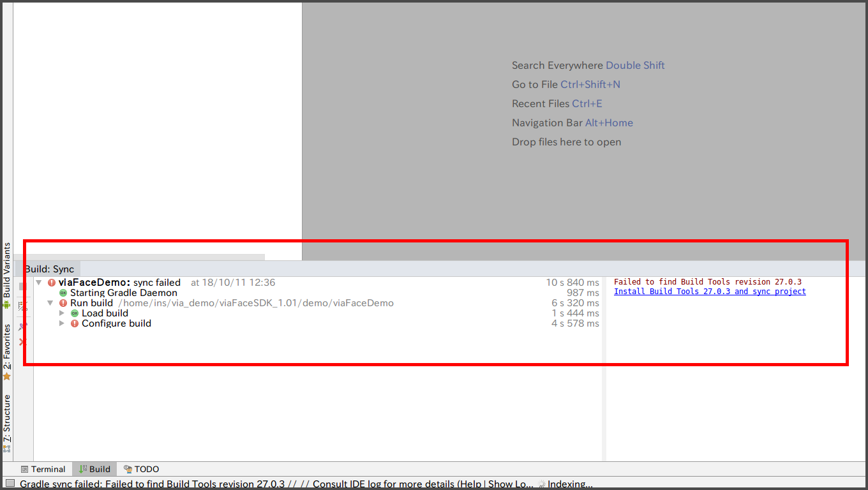Open the TODO tool window

[141, 469]
